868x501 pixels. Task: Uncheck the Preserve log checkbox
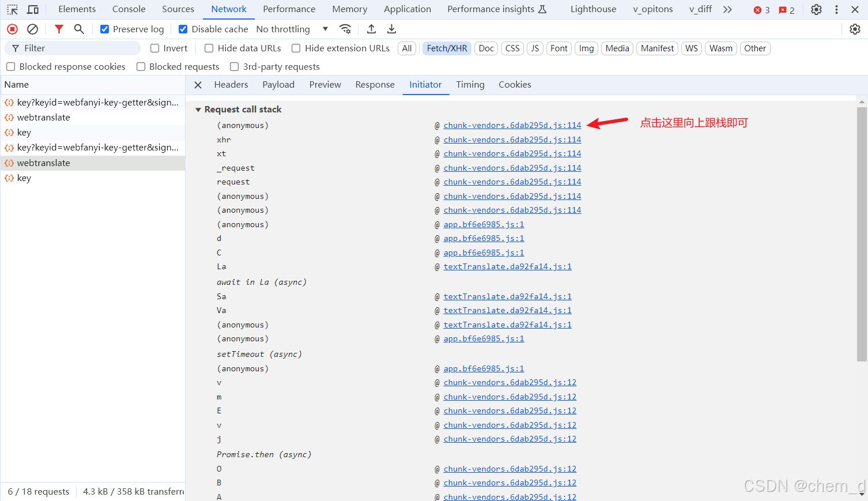click(105, 29)
